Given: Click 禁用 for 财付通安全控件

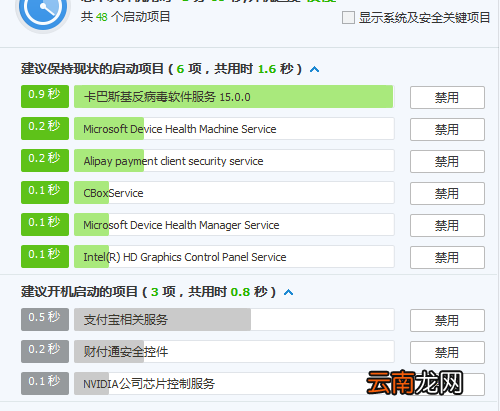Looking at the screenshot, I should pos(447,352).
